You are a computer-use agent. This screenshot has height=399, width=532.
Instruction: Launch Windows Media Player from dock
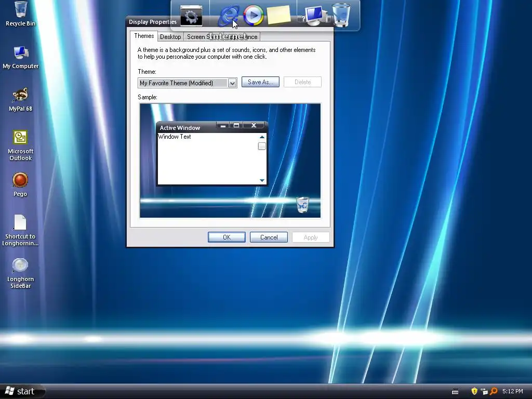click(254, 15)
